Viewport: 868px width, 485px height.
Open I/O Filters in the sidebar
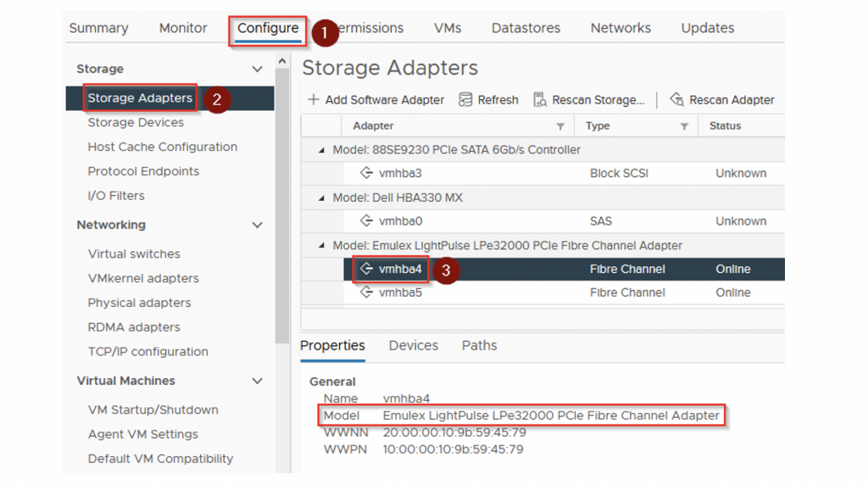(x=115, y=195)
